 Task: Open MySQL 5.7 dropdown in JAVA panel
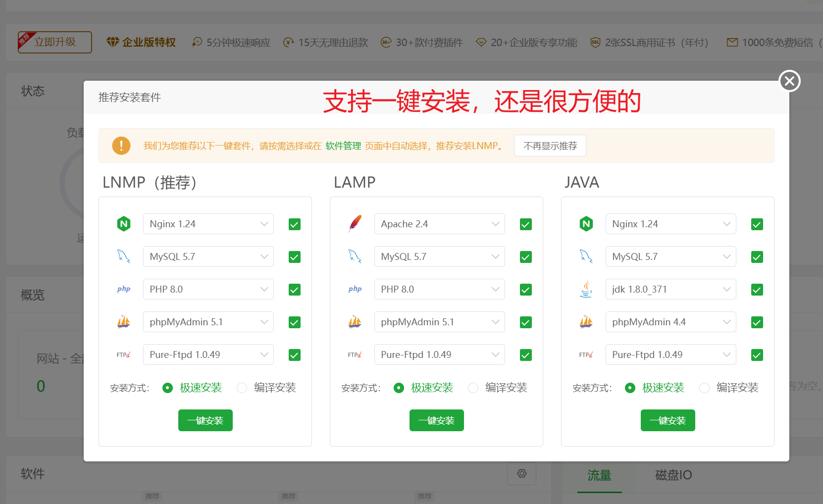click(x=671, y=256)
